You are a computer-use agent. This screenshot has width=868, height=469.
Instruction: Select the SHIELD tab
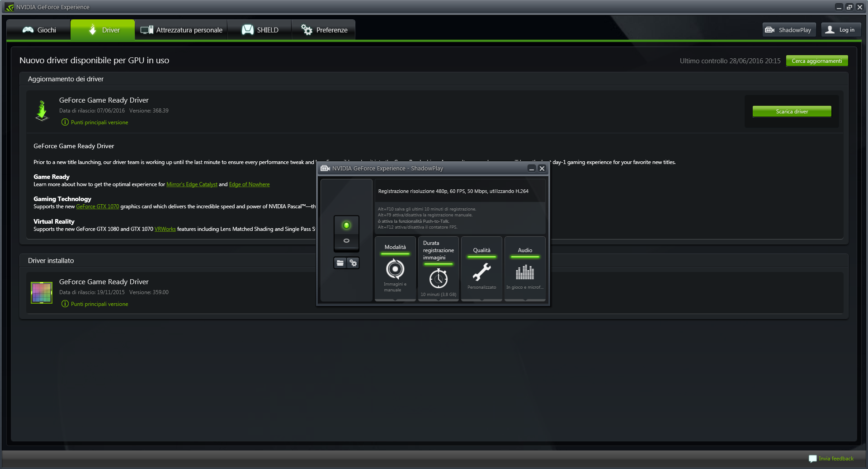(x=259, y=30)
